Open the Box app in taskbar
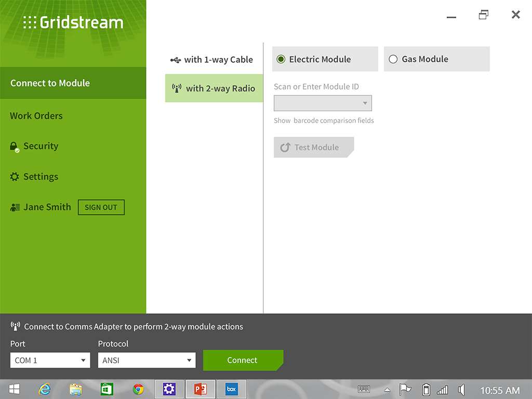Image resolution: width=532 pixels, height=399 pixels. [231, 389]
